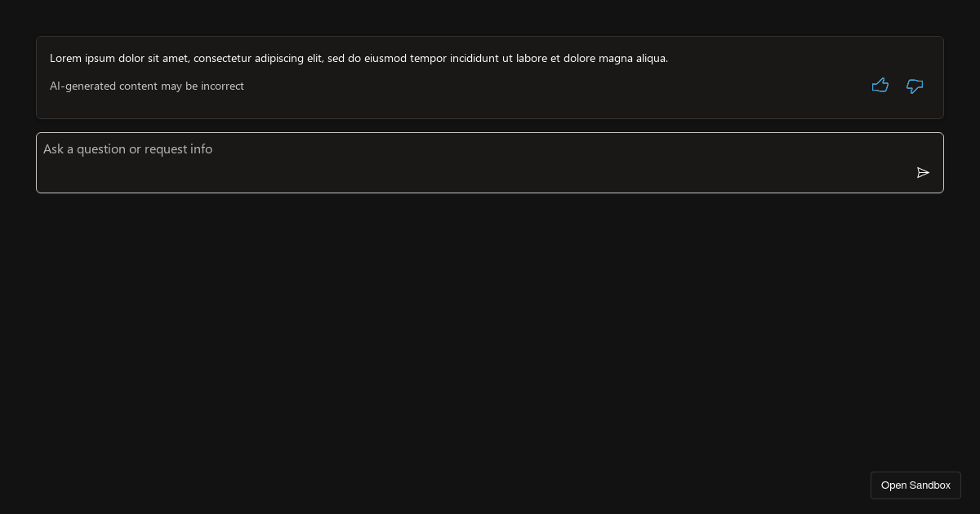Click the AI-generated content disclaimer text
This screenshot has height=514, width=980.
(147, 86)
